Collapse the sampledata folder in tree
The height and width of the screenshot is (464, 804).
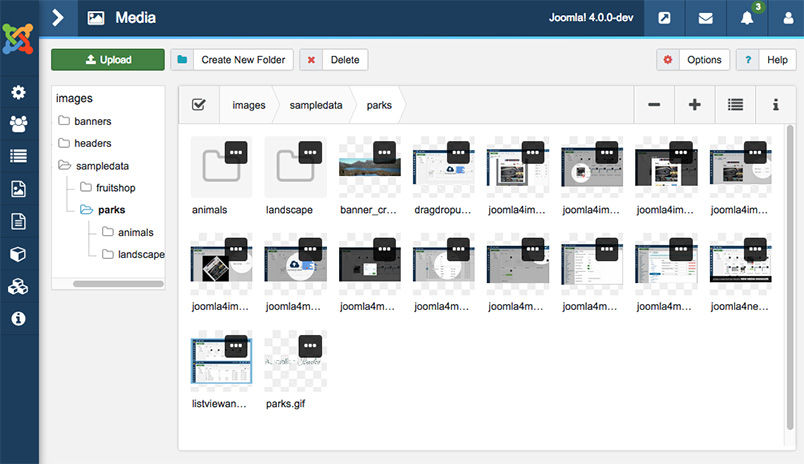click(x=65, y=165)
